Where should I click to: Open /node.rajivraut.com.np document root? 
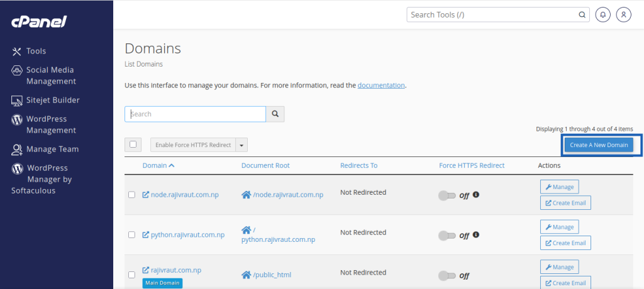pyautogui.click(x=288, y=195)
